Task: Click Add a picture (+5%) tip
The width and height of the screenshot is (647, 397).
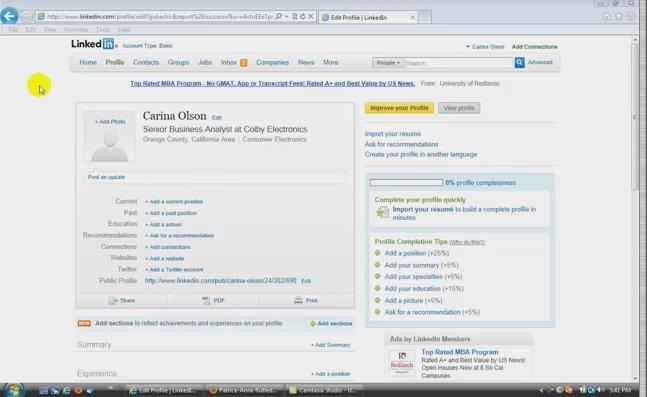Action: tap(413, 301)
